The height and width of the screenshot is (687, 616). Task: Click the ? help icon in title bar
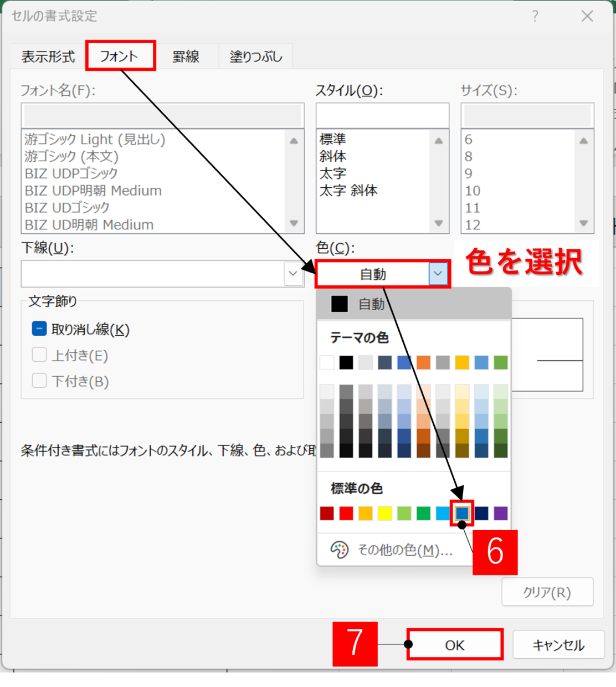[x=535, y=17]
